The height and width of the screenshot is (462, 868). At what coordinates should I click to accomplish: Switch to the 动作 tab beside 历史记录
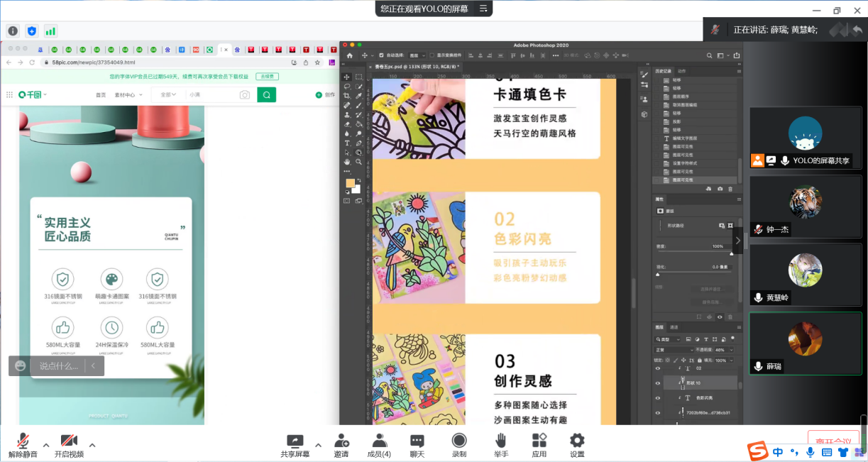pyautogui.click(x=681, y=71)
